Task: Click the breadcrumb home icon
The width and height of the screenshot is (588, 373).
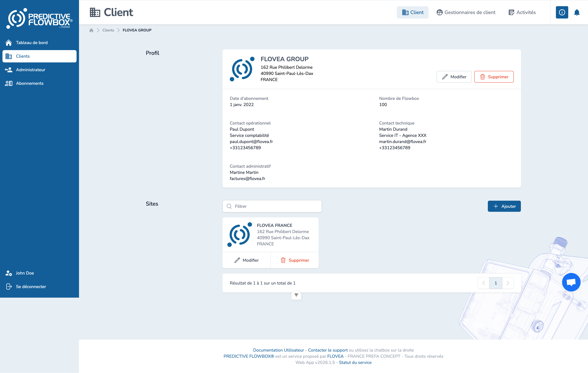Action: click(91, 30)
